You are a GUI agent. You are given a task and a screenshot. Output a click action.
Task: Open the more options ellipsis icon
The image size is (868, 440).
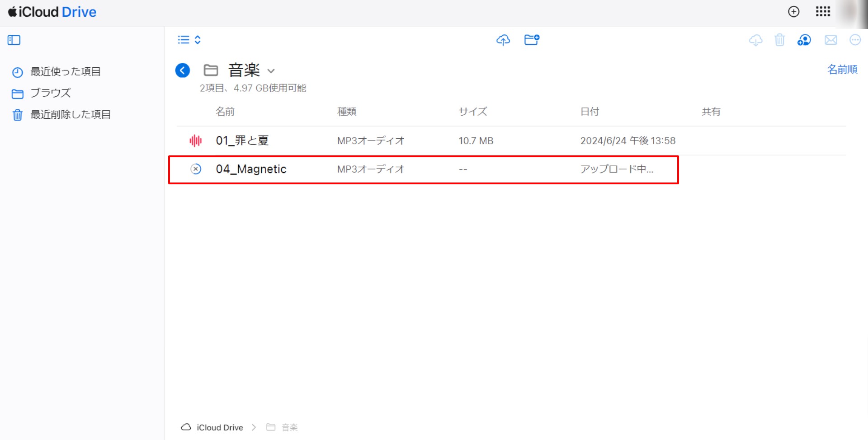coord(855,40)
